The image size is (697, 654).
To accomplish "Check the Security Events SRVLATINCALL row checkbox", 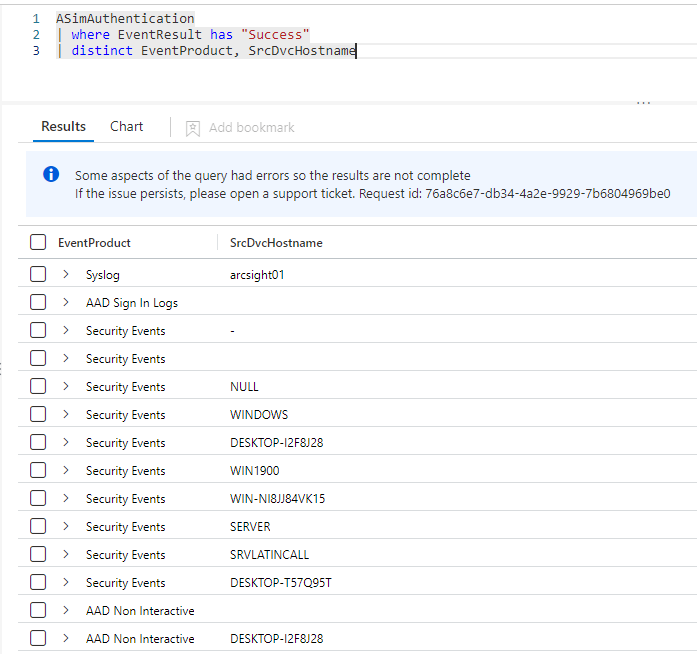I will [x=38, y=554].
